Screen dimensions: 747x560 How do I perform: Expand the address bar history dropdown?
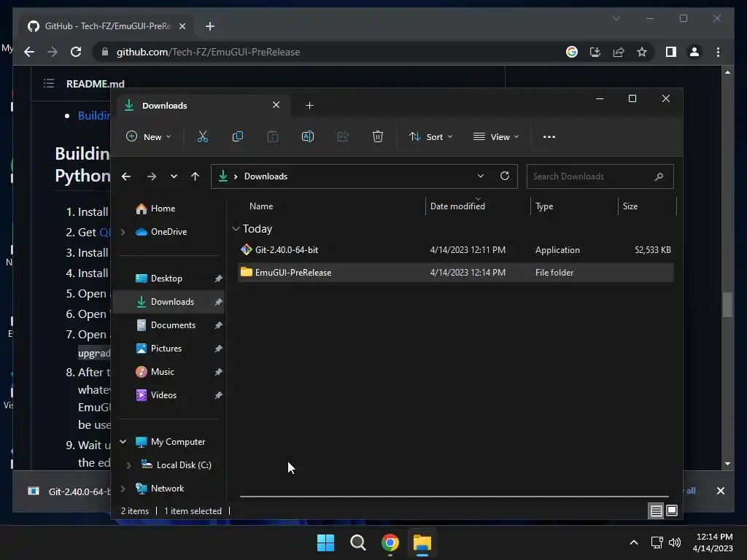pos(480,176)
